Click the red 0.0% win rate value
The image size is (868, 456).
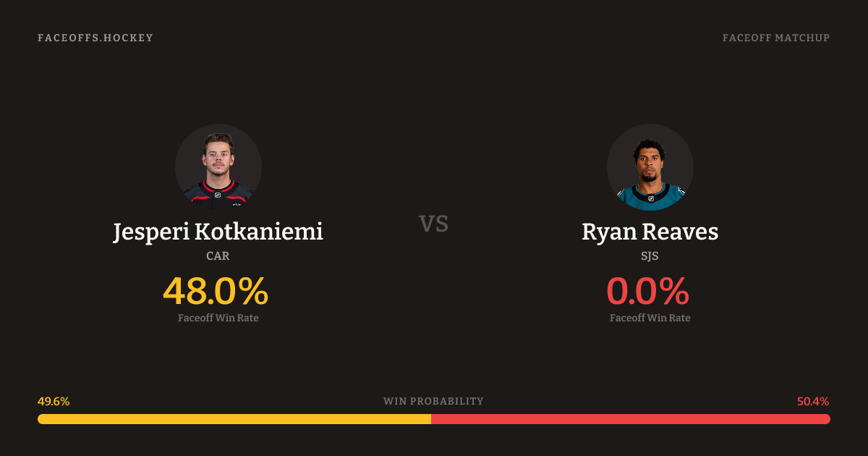[x=647, y=292]
